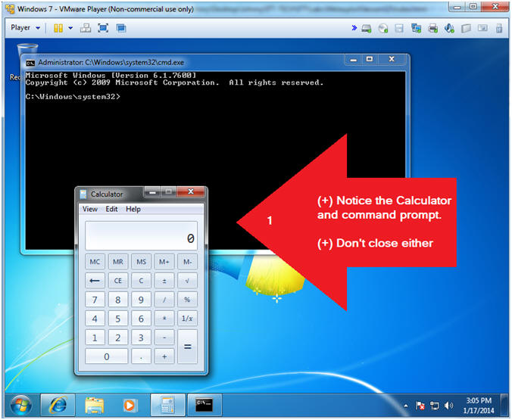Viewport: 512px width, 420px height.
Task: Click the MC memory clear button
Action: pos(95,262)
